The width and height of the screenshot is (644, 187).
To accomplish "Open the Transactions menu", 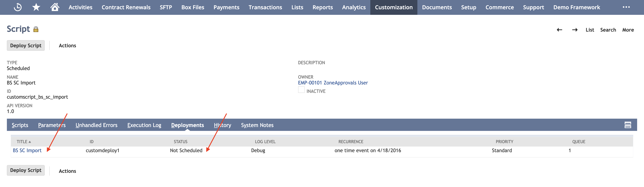I will (x=265, y=7).
